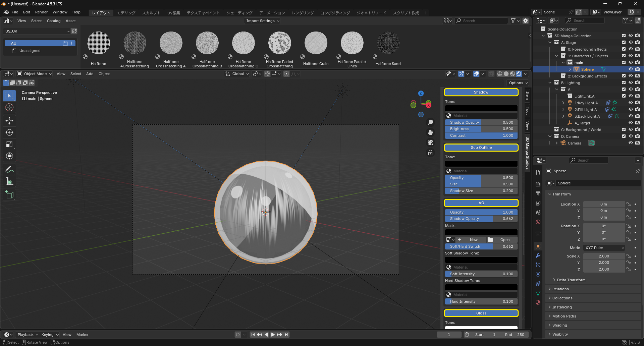
Task: Open the Modifiers wrench properties tab
Action: pos(538,255)
